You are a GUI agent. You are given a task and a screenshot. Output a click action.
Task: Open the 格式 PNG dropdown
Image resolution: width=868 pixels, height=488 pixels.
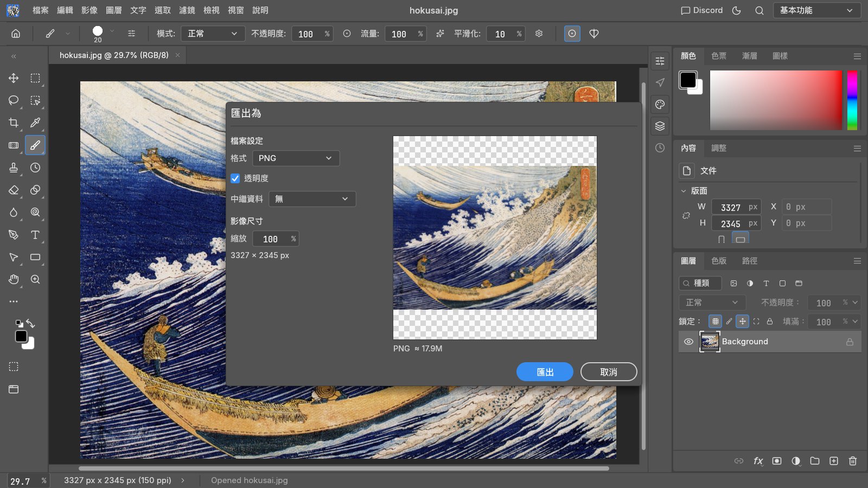tap(296, 158)
